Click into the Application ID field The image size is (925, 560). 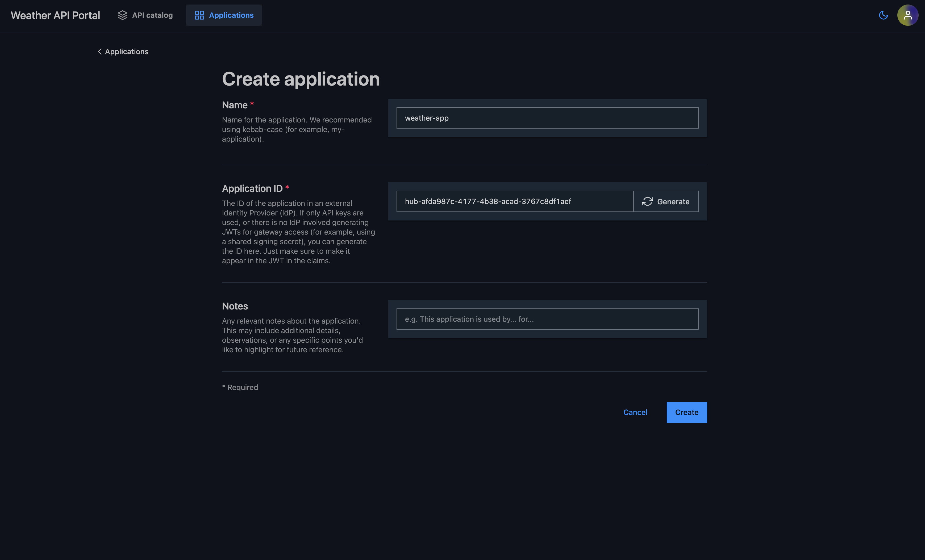pyautogui.click(x=514, y=201)
